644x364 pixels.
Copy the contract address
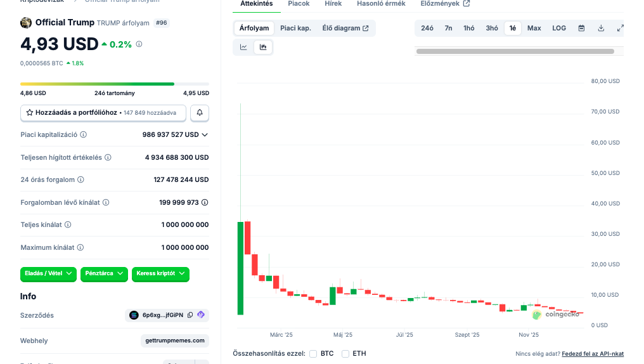pyautogui.click(x=190, y=315)
